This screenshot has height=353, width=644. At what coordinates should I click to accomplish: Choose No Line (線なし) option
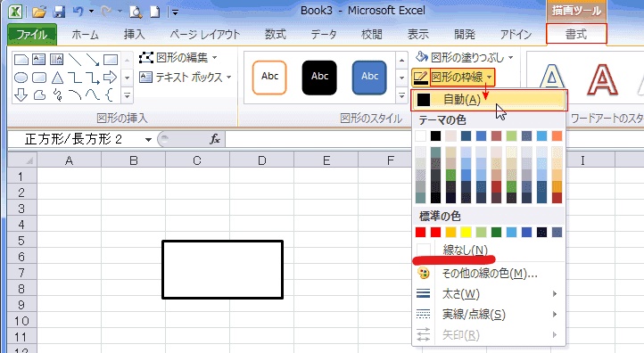489,250
